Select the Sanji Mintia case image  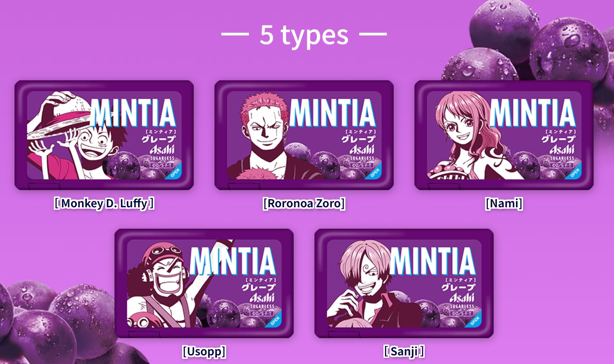[404, 283]
